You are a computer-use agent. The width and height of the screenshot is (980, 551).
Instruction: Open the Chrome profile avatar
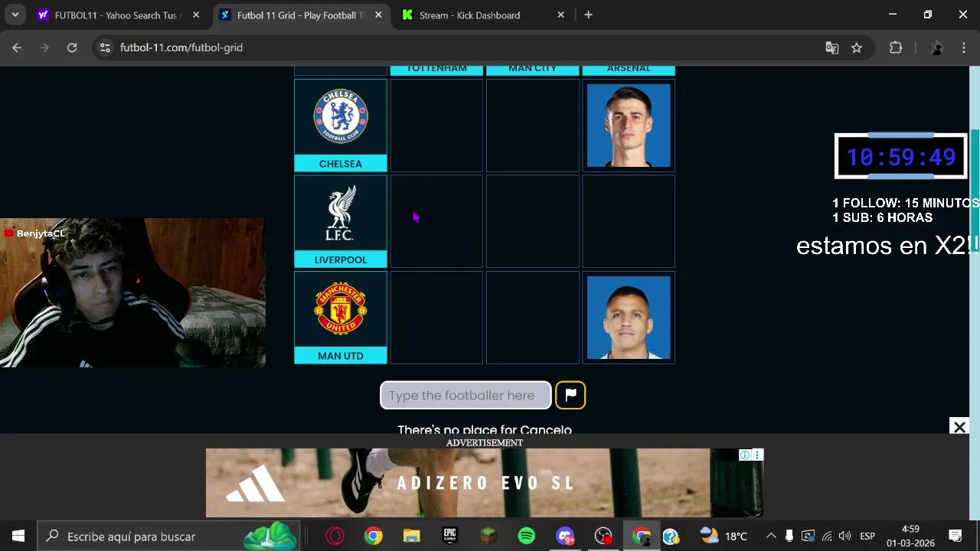[x=936, y=47]
